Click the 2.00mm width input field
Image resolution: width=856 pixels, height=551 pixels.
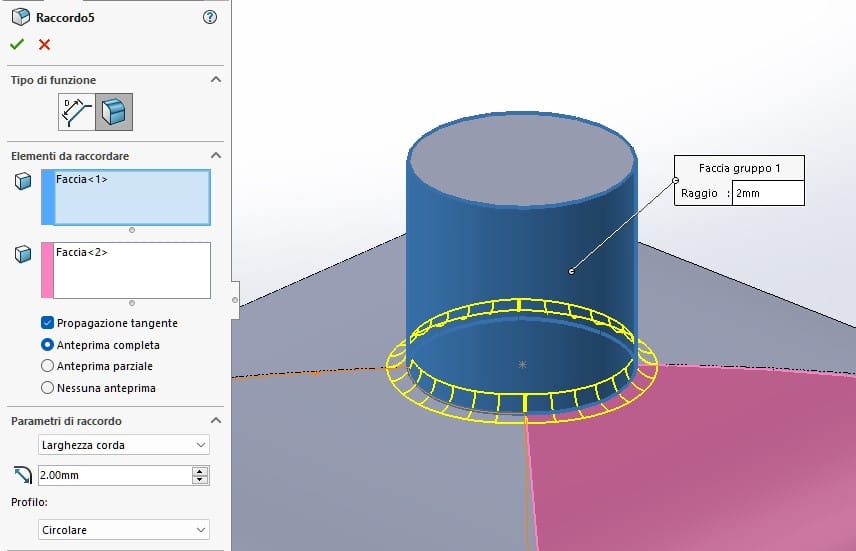pos(115,475)
